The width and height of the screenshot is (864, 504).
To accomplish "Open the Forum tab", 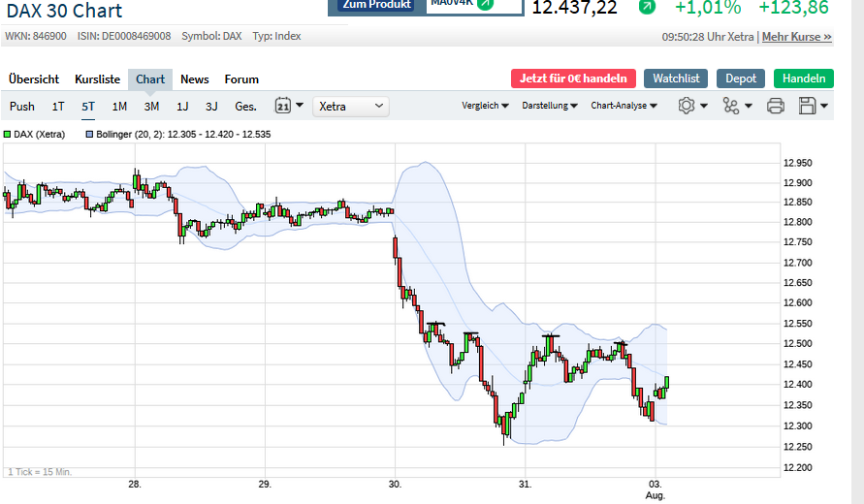I will coord(241,79).
